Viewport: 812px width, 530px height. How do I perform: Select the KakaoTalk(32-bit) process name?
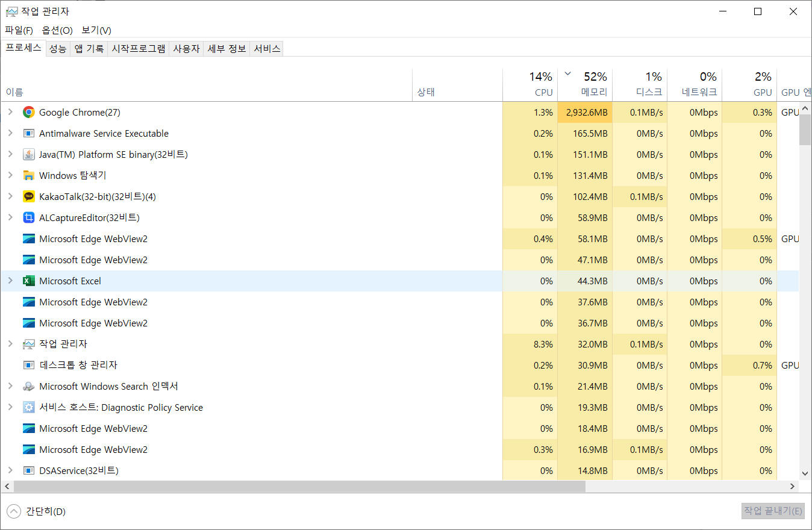(x=98, y=196)
